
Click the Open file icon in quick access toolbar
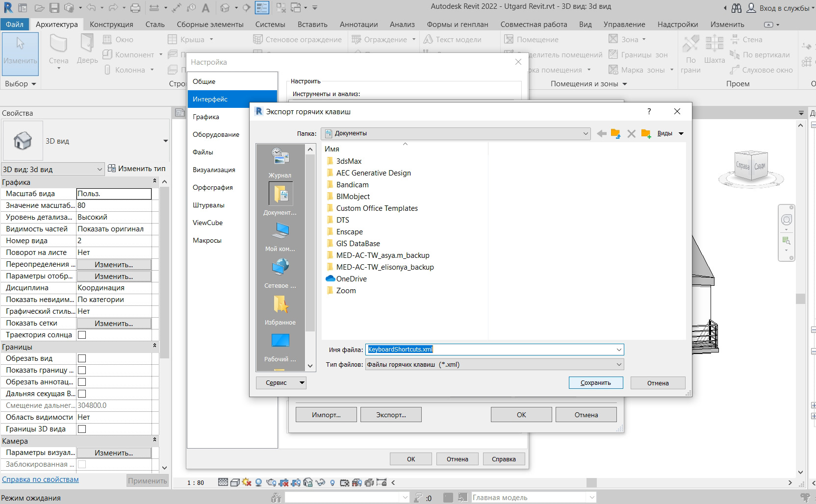click(39, 8)
